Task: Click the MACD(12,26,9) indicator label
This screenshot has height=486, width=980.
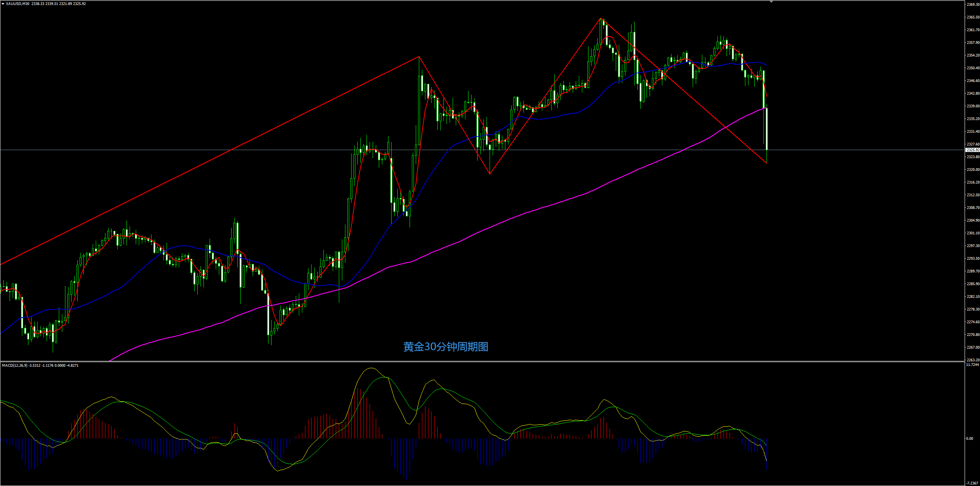Action: click(x=15, y=365)
